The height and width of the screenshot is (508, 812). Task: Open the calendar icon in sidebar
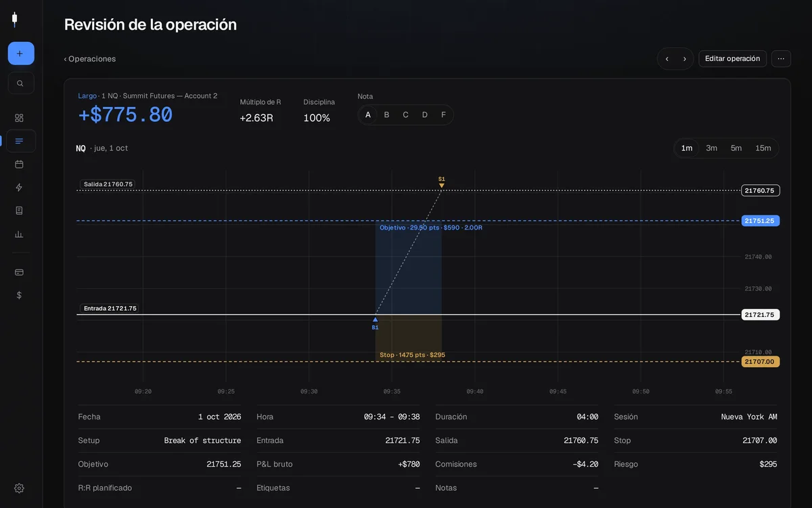tap(19, 164)
